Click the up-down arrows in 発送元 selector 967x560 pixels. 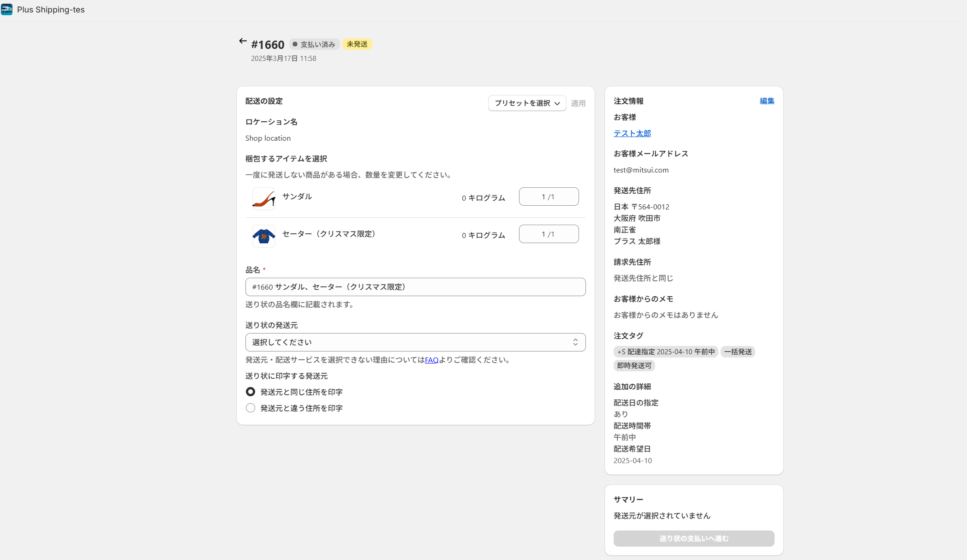pos(575,342)
